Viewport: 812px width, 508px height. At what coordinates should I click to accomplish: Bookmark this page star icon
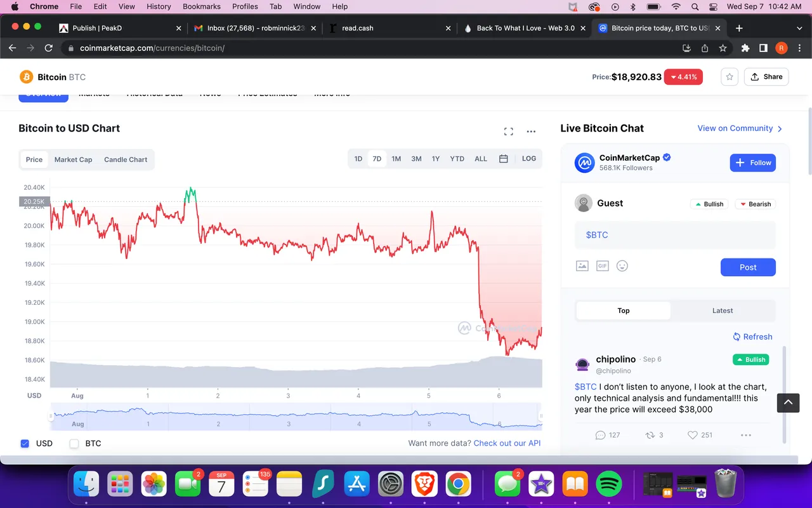[723, 48]
